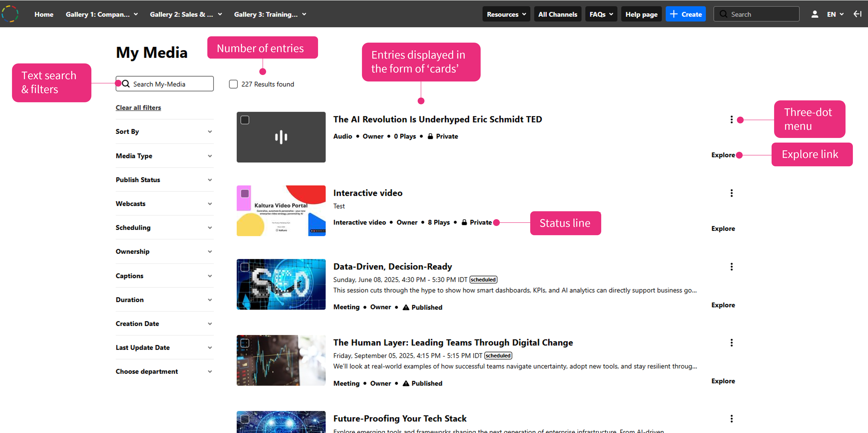Open three-dot menu for The Human Layer entry
868x433 pixels.
point(731,343)
